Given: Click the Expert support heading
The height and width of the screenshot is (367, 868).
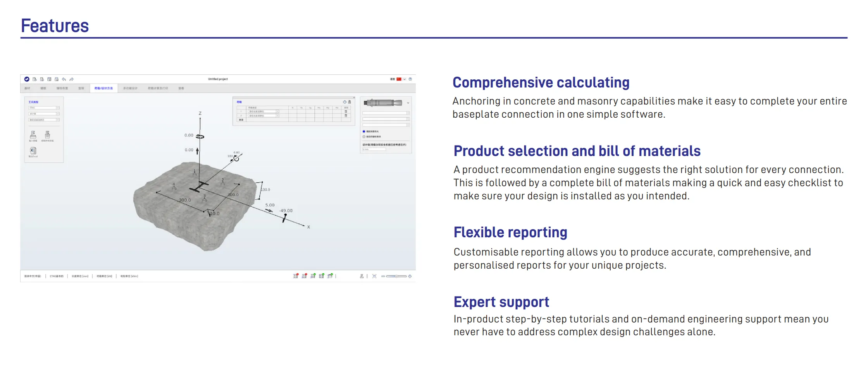Looking at the screenshot, I should click(501, 302).
